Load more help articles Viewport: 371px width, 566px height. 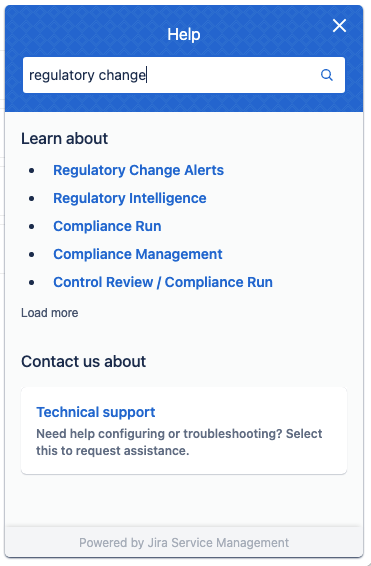[49, 313]
